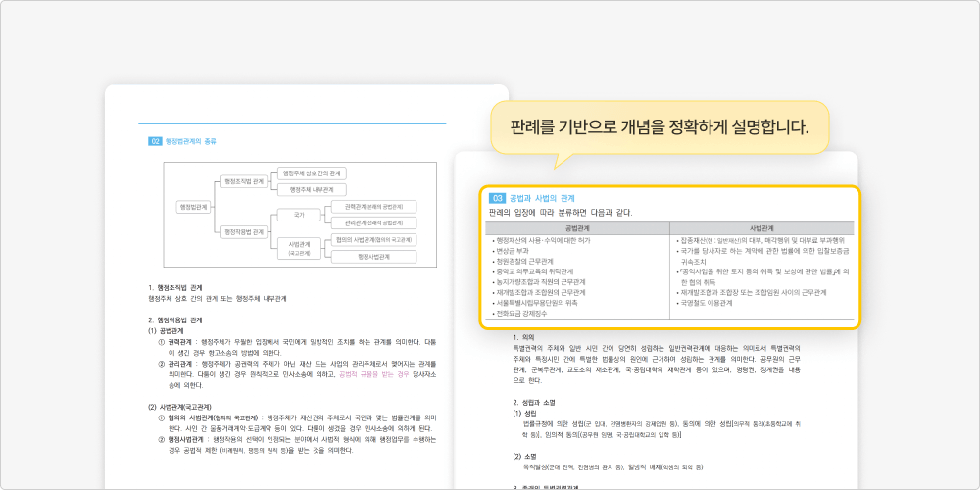Screen dimensions: 980x490
Task: Click the 행정작용법 관계 diagram box
Action: point(244,232)
